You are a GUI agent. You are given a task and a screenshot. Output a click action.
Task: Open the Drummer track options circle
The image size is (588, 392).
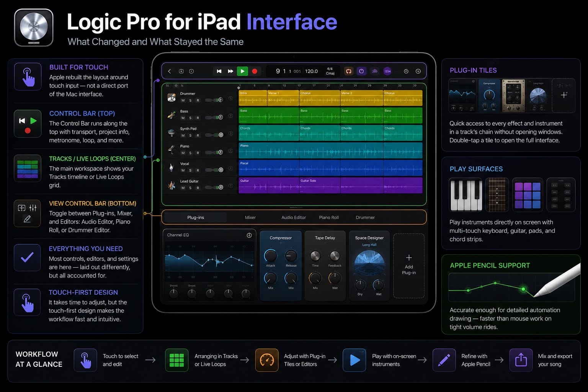231,98
